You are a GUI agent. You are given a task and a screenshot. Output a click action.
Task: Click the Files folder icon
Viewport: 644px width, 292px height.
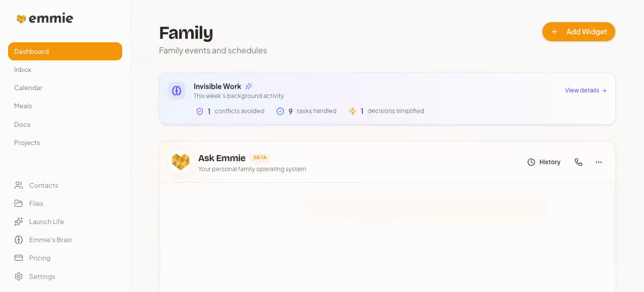click(x=19, y=203)
